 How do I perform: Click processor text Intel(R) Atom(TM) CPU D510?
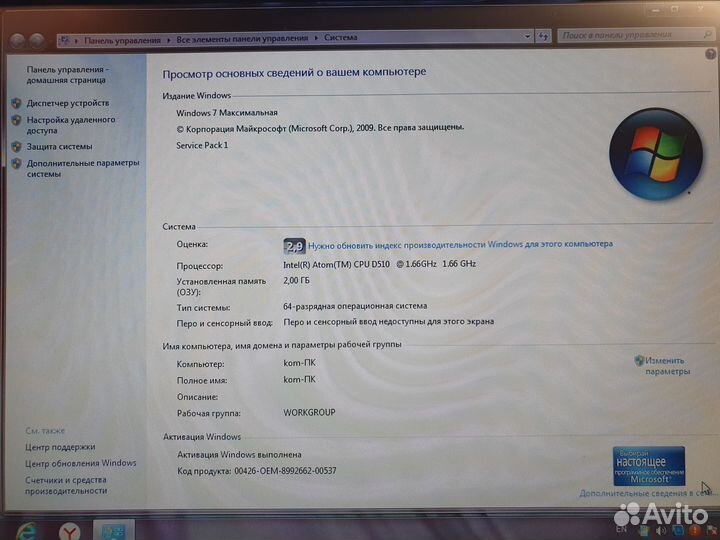337,264
